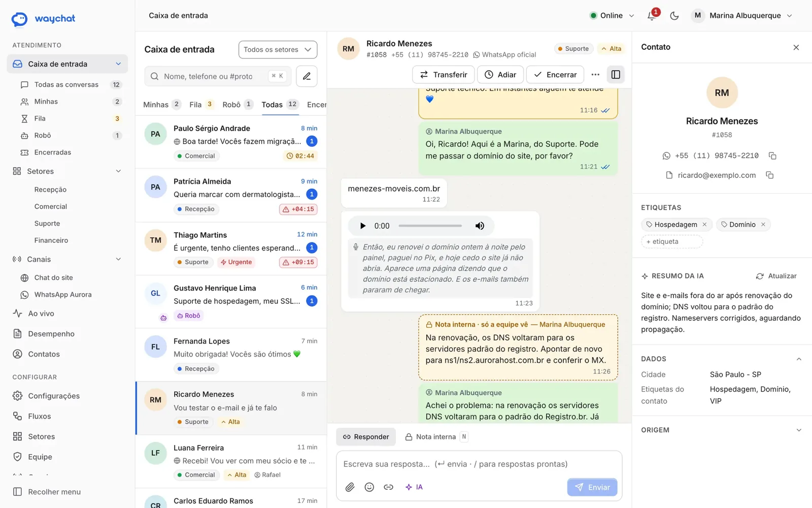Select the Robô filter tab
Image resolution: width=812 pixels, height=508 pixels.
click(x=238, y=105)
